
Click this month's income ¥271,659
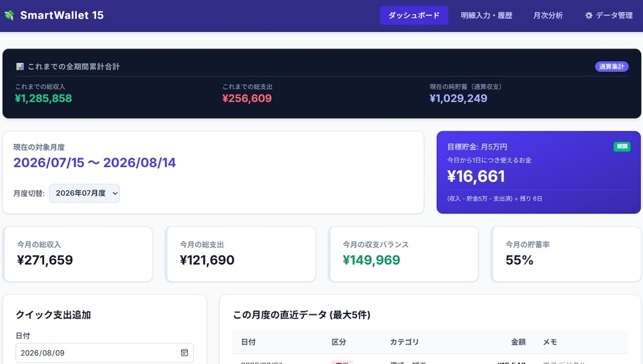click(x=45, y=260)
